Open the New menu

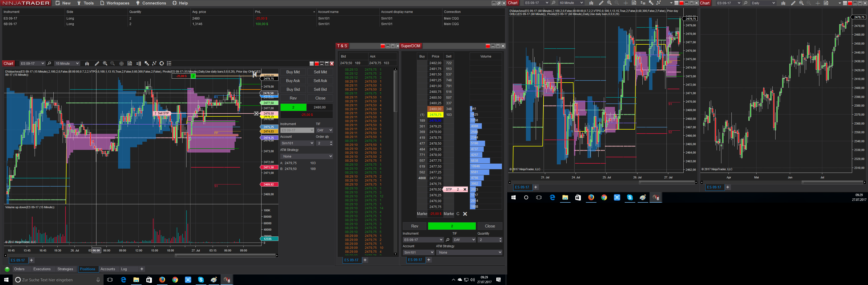click(x=63, y=3)
